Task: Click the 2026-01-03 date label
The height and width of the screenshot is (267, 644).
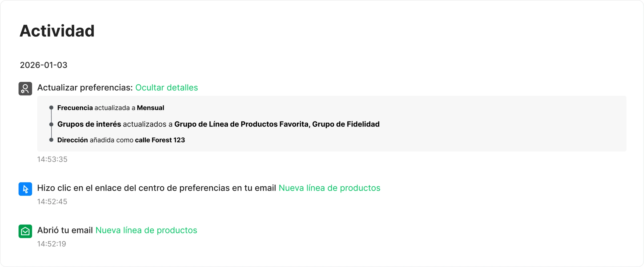Action: click(x=44, y=65)
